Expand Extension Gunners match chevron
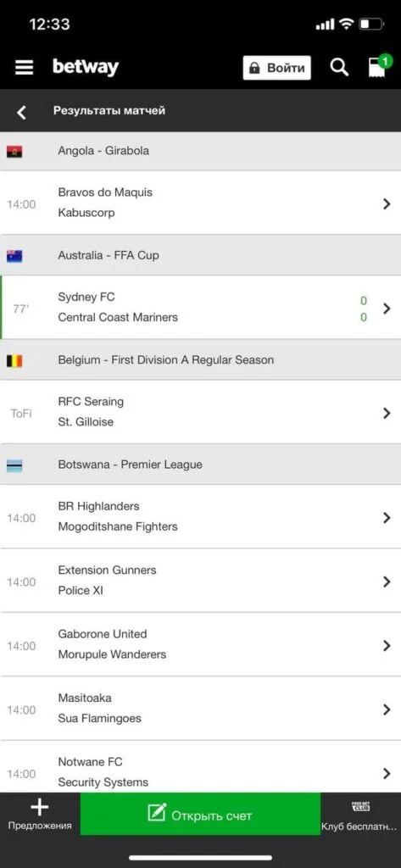The height and width of the screenshot is (868, 401). [x=387, y=581]
